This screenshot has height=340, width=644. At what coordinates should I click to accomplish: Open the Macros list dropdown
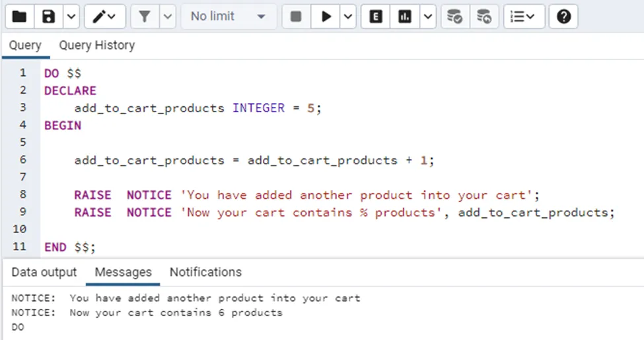click(x=523, y=17)
